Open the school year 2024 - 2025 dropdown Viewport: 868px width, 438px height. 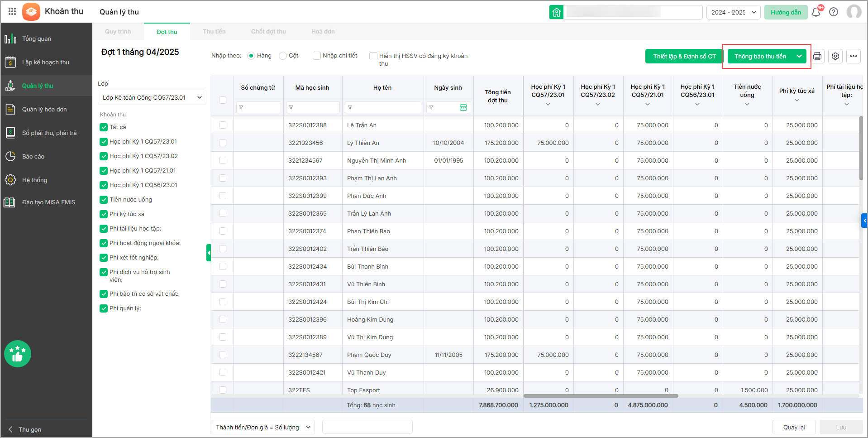pyautogui.click(x=733, y=12)
